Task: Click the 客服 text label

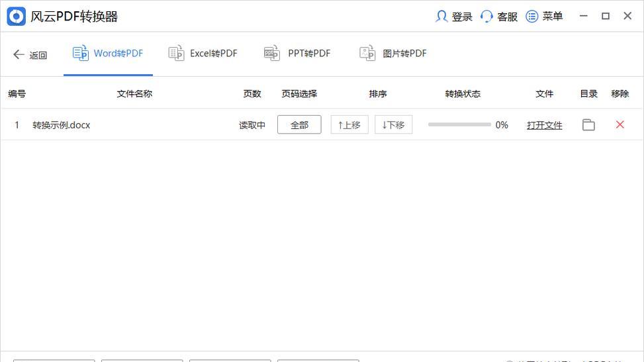Action: pyautogui.click(x=507, y=17)
